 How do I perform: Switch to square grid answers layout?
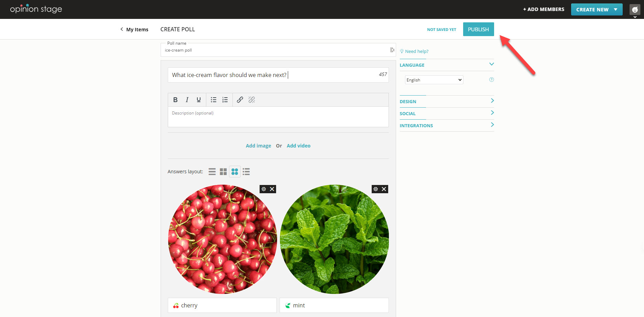coord(223,172)
